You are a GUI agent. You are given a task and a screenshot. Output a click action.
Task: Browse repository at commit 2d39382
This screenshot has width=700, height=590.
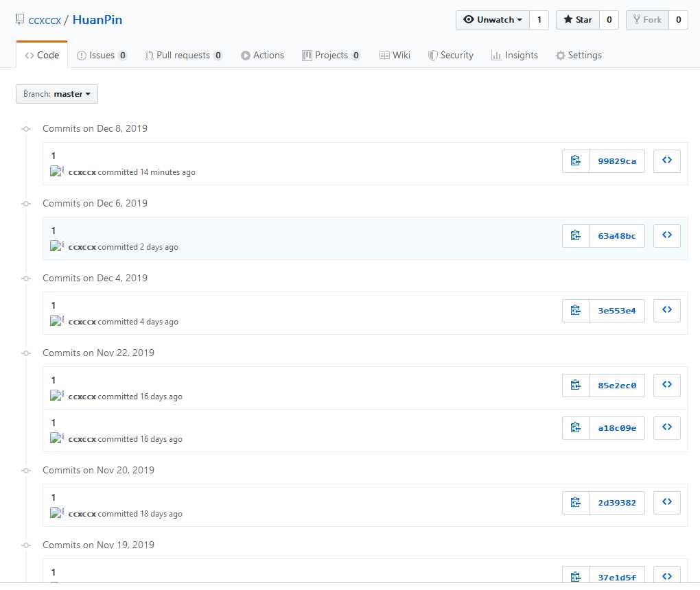666,502
